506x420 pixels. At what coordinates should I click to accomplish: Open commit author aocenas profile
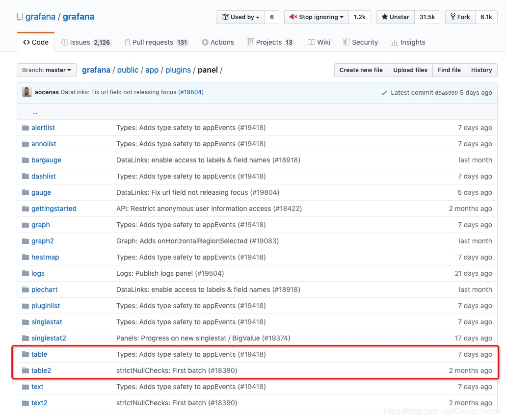click(47, 92)
